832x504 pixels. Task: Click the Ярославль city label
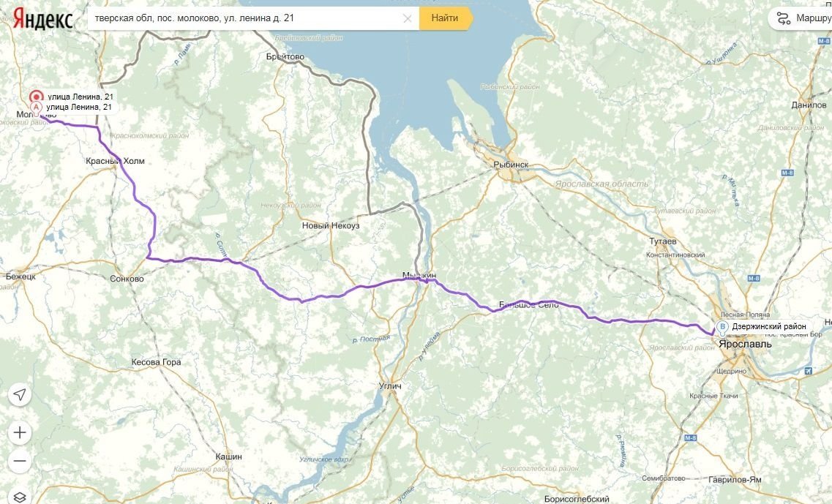coord(745,344)
